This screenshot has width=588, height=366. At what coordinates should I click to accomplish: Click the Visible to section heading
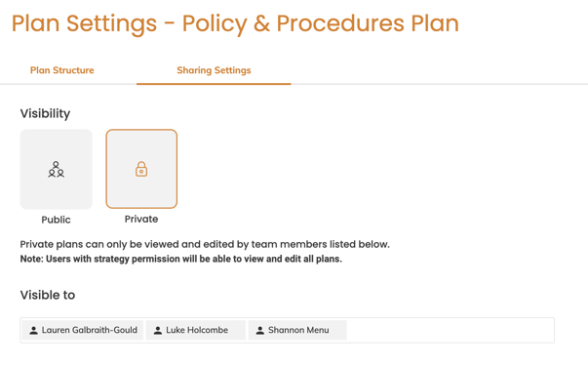[48, 295]
